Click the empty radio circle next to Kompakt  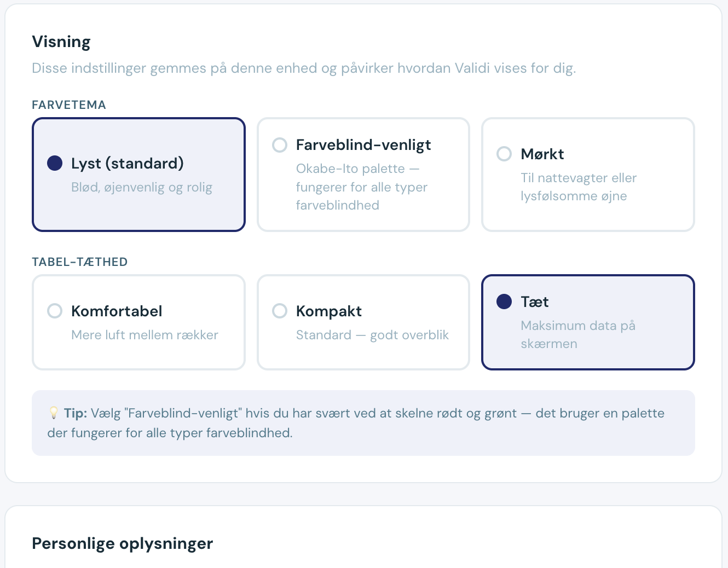tap(279, 311)
